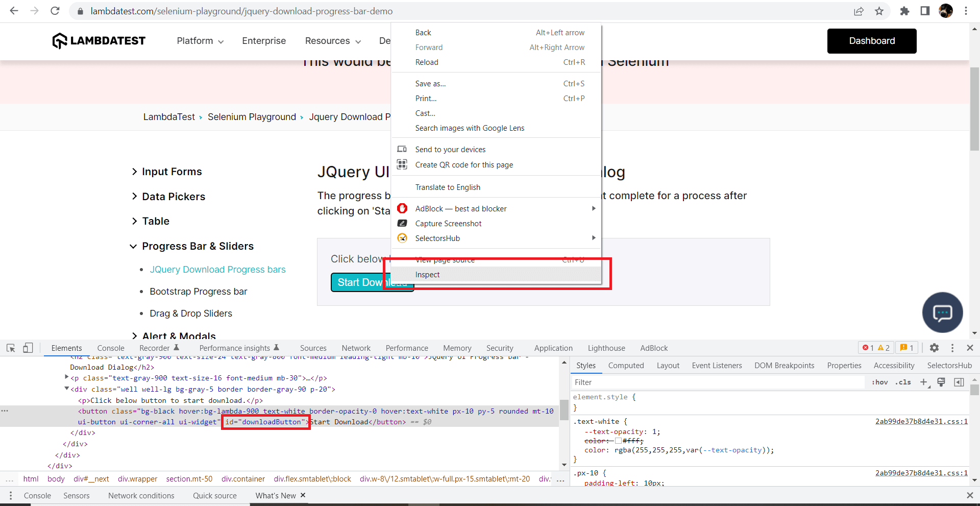The width and height of the screenshot is (980, 506).
Task: Select Inspect from the context menu
Action: (x=428, y=275)
